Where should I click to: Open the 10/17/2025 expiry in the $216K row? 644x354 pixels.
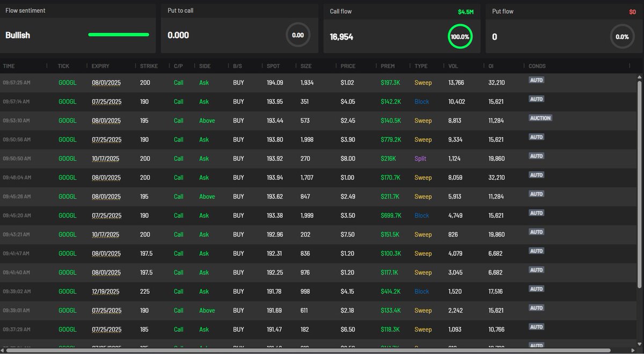coord(105,159)
